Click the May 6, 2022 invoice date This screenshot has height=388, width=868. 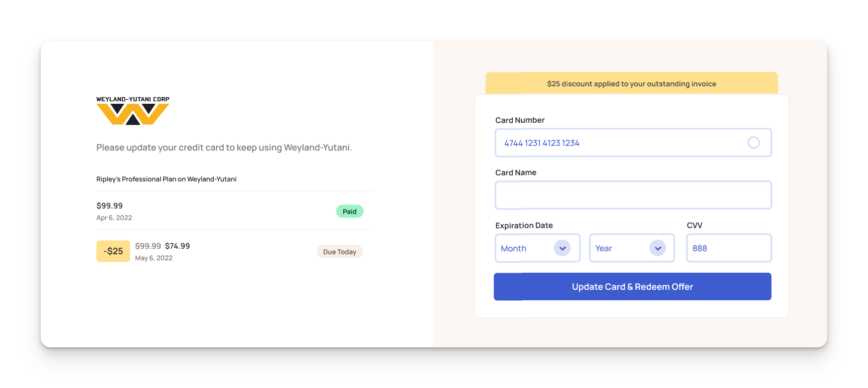[x=154, y=258]
